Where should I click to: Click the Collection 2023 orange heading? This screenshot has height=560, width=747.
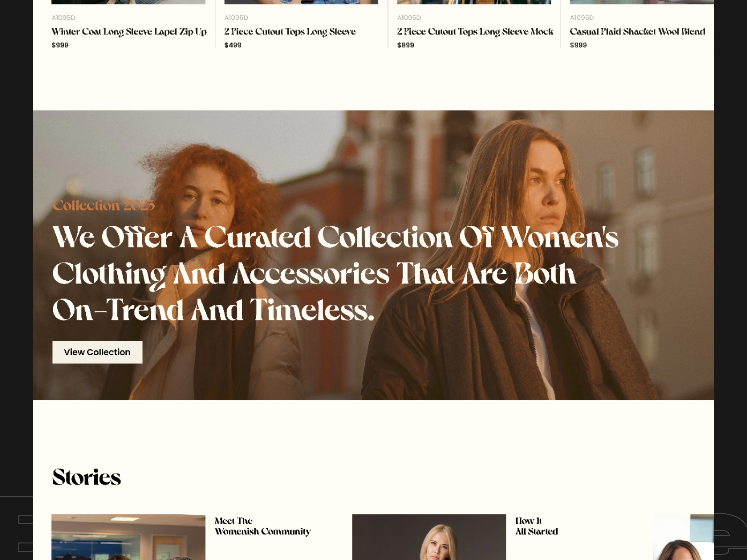tap(103, 205)
